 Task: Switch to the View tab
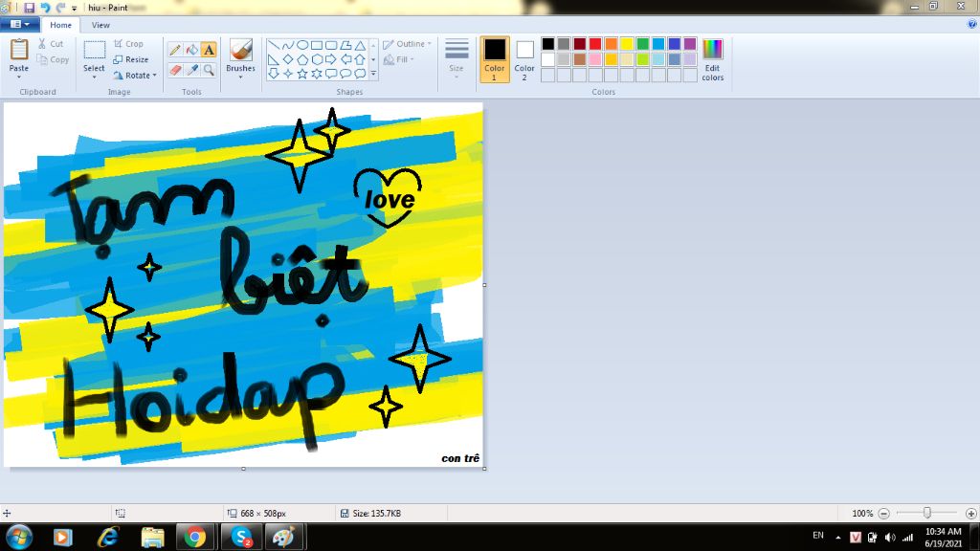pyautogui.click(x=100, y=25)
